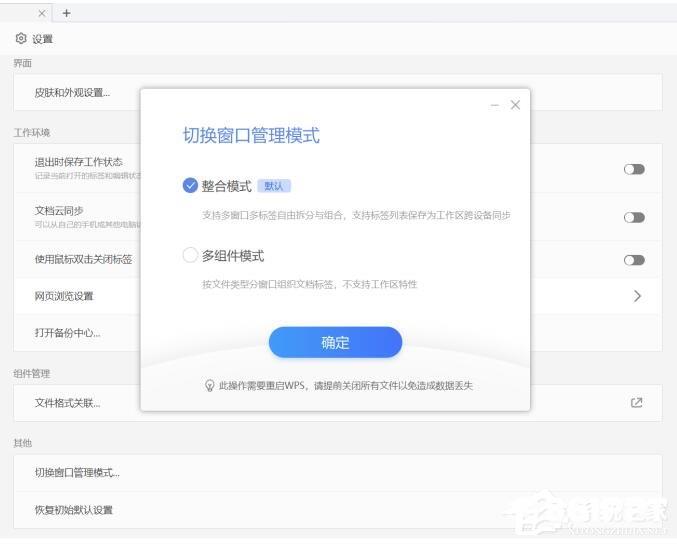Click the 界面 section heading
The image size is (677, 544).
coord(23,63)
